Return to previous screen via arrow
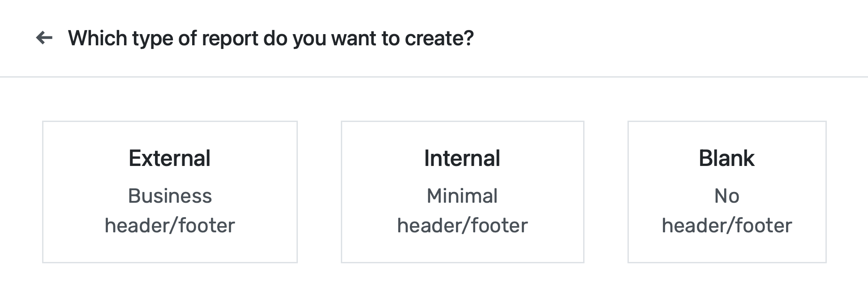Screen dimensions: 868x305 44,38
